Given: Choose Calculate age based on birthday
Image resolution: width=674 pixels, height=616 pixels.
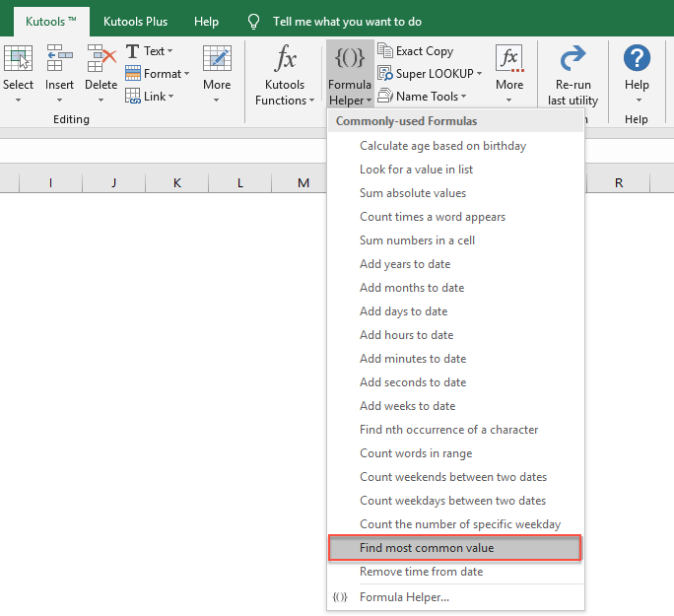Looking at the screenshot, I should click(x=442, y=146).
